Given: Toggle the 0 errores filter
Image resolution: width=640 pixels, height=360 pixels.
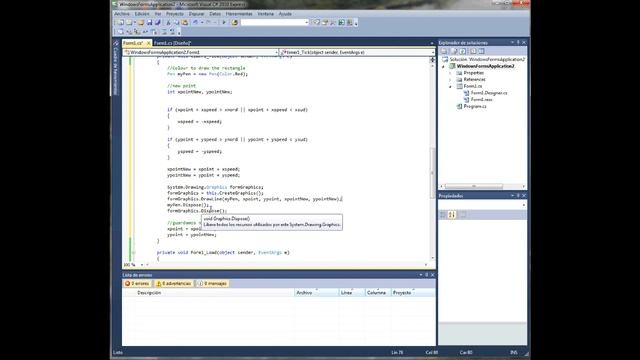Looking at the screenshot, I should point(137,283).
